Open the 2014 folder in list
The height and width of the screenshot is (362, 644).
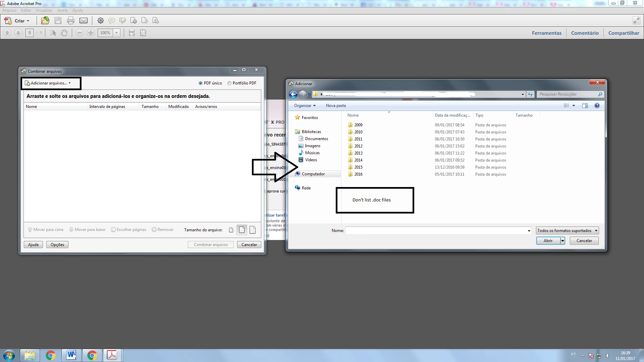pyautogui.click(x=358, y=160)
